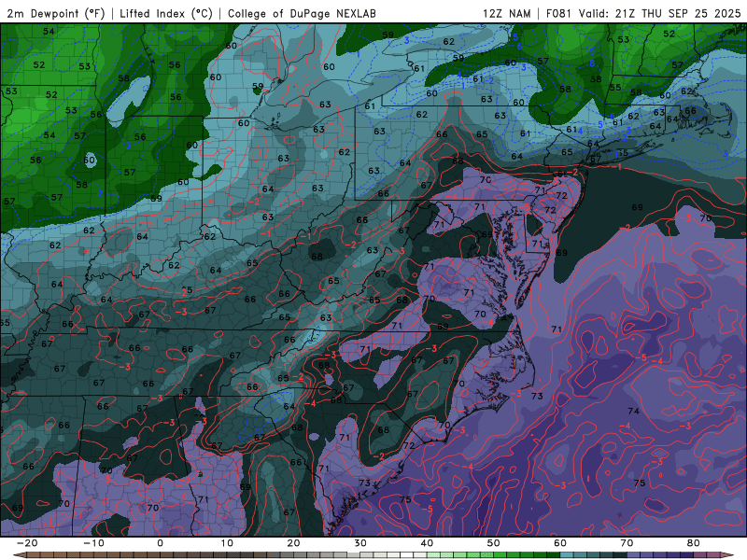
Task: Click the '20' color scale label
Action: pyautogui.click(x=293, y=543)
